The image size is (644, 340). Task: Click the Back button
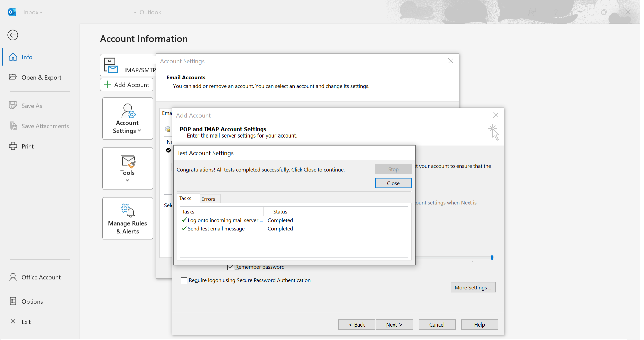(357, 325)
